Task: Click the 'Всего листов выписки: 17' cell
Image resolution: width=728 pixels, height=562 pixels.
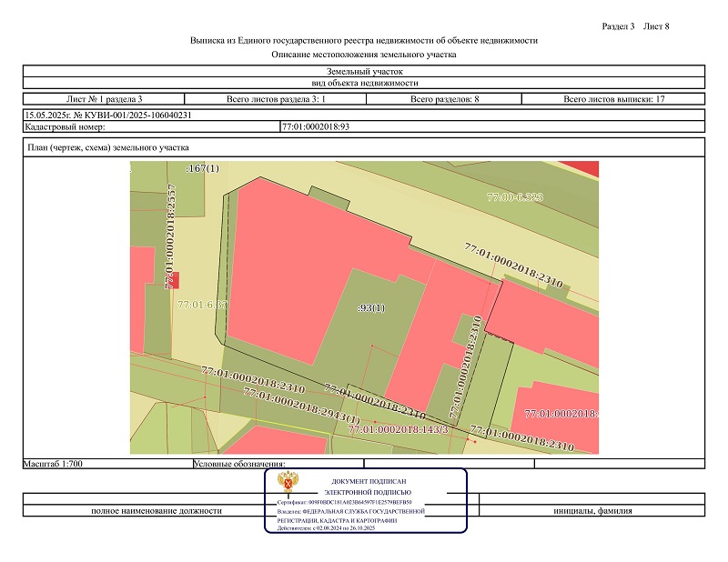Action: pyautogui.click(x=614, y=98)
